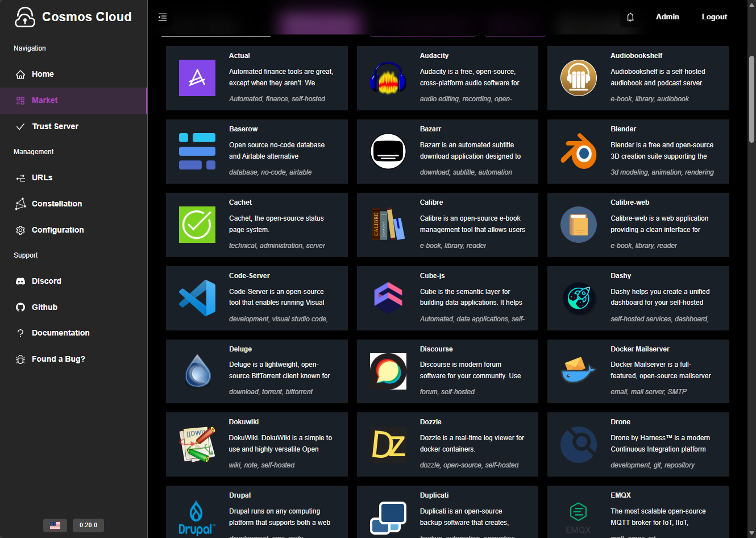Open URLs management
Screen dimensions: 756x538
[x=73, y=177]
